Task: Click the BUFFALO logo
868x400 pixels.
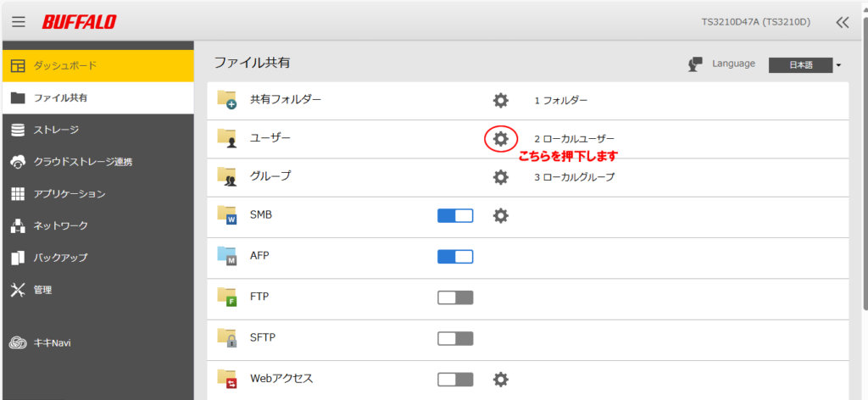Action: click(x=79, y=22)
